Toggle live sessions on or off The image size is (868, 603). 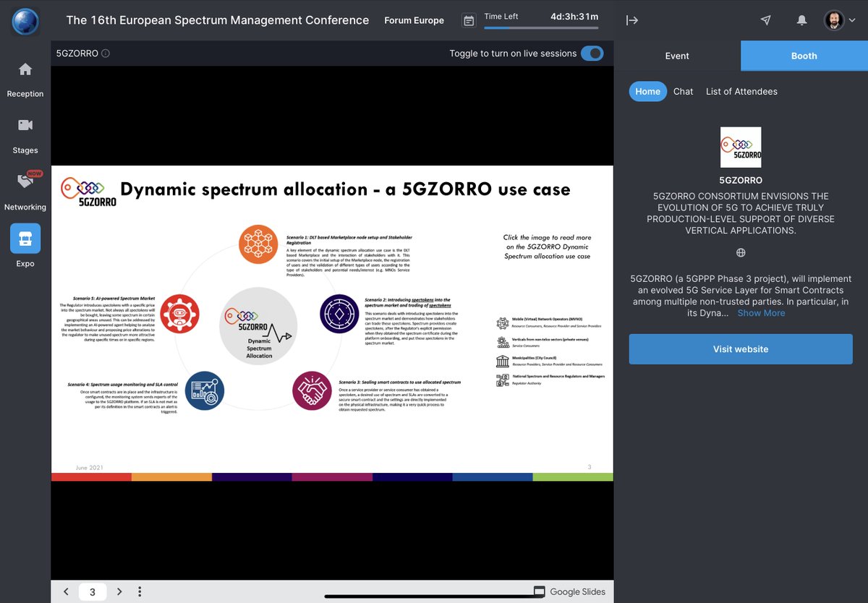point(592,53)
